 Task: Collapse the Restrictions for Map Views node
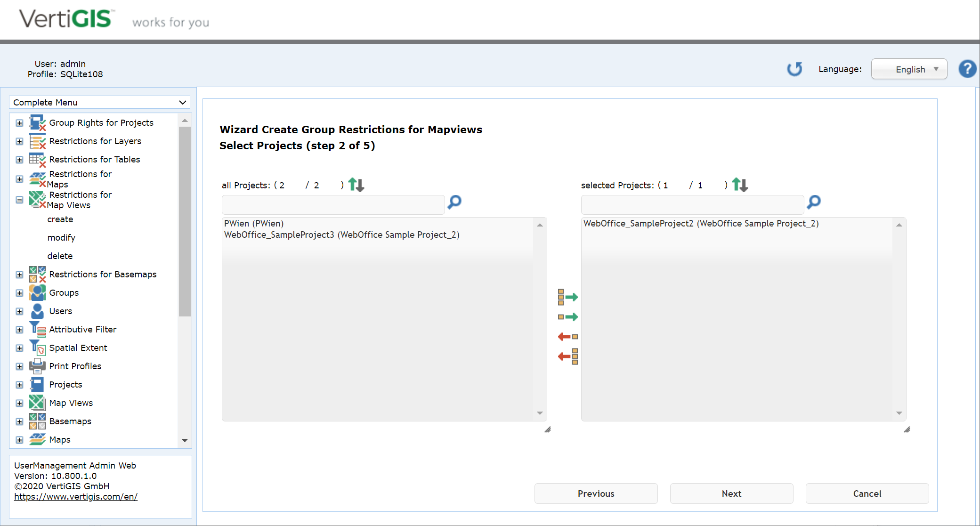(19, 200)
